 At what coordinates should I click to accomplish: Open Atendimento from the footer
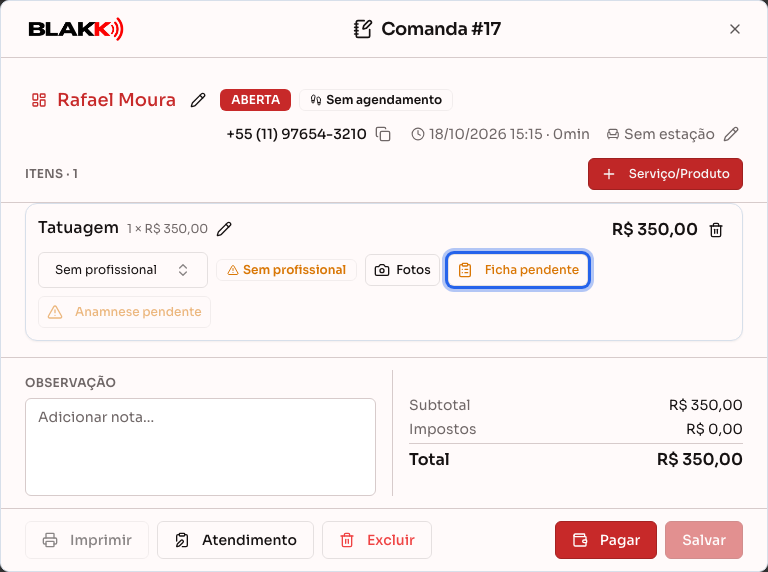click(x=235, y=540)
